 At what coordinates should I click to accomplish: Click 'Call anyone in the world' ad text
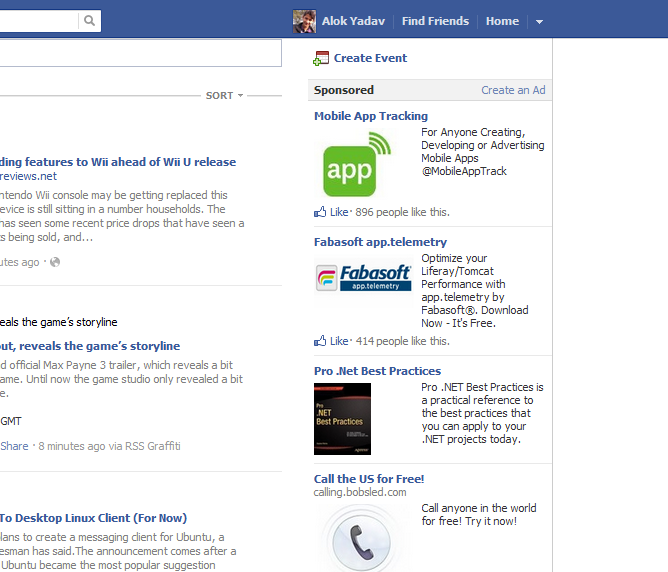[479, 515]
